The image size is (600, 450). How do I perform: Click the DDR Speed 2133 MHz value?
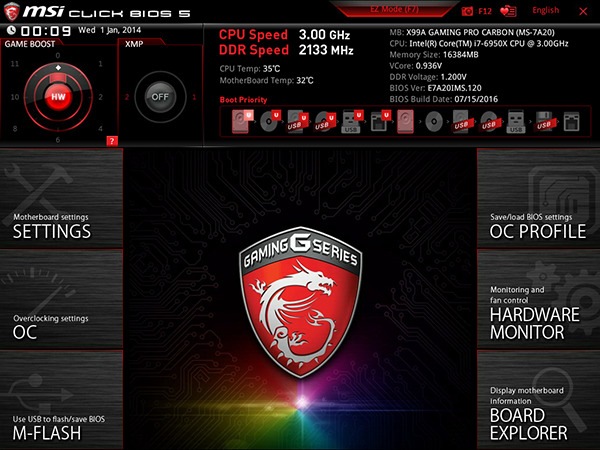pos(326,50)
